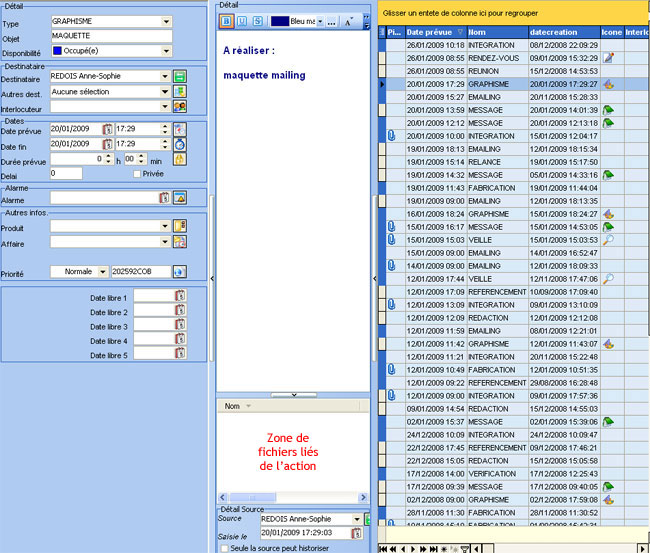This screenshot has height=553, width=650.
Task: Open calendar picker for Date libre 5
Action: (180, 353)
